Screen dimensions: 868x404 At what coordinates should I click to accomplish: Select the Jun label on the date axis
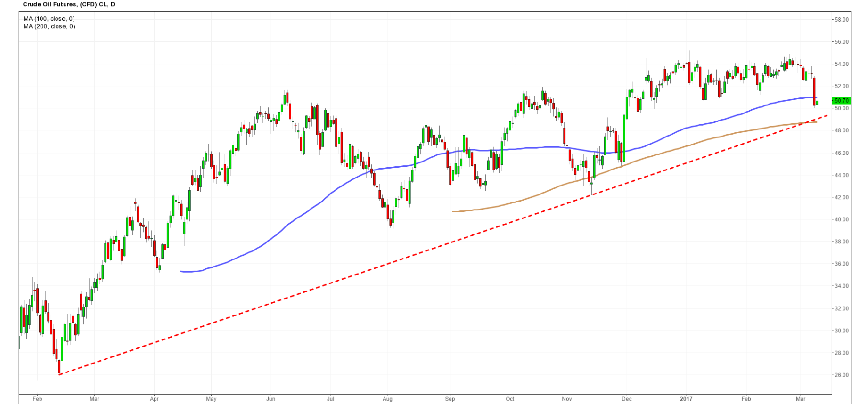(270, 399)
